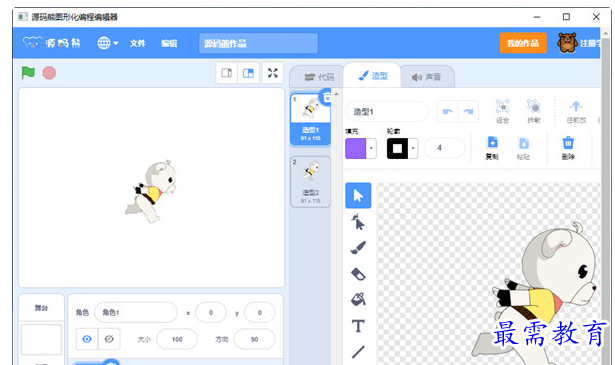The width and height of the screenshot is (615, 365).
Task: Click the bear avatar icon
Action: (x=567, y=43)
